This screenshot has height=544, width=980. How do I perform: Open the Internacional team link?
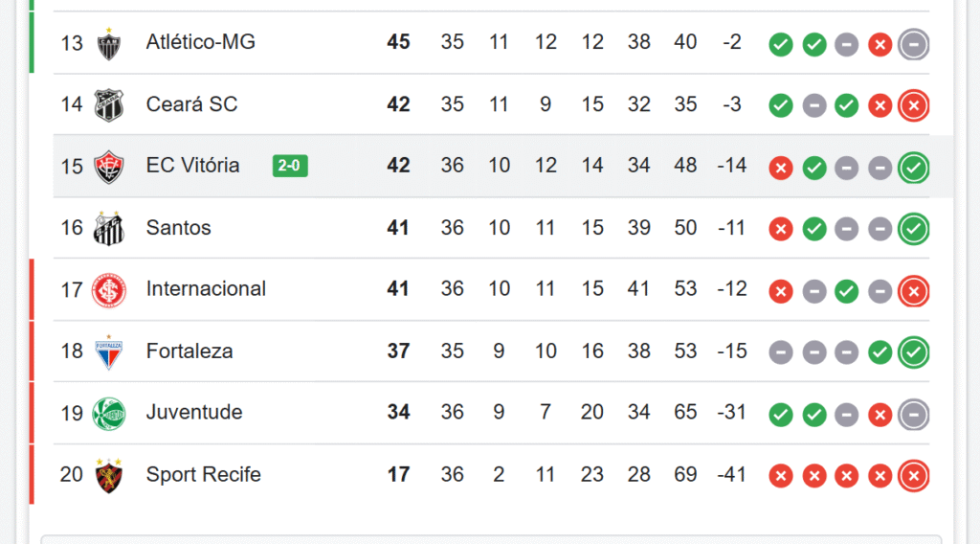pyautogui.click(x=206, y=289)
